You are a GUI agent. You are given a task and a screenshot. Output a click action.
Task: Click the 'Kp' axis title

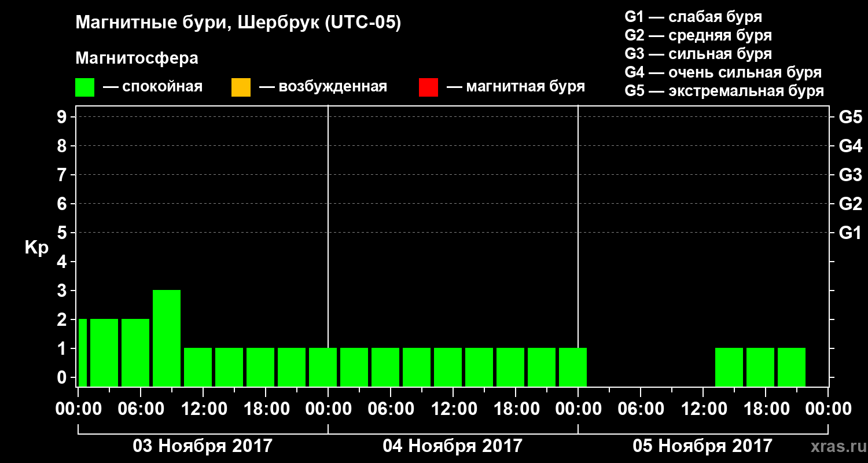pos(36,248)
